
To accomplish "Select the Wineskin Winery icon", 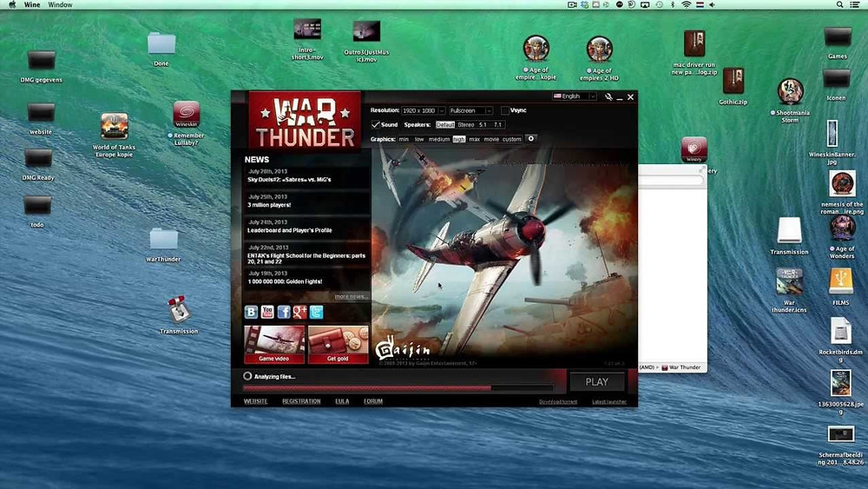I will click(x=694, y=149).
